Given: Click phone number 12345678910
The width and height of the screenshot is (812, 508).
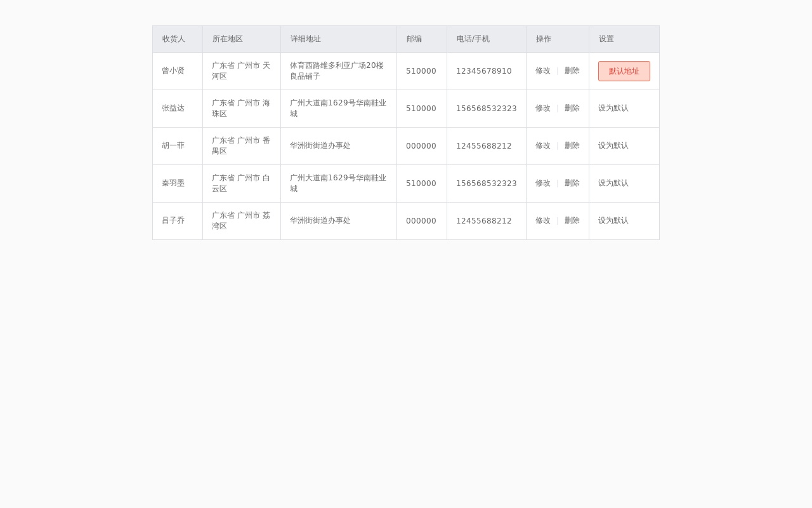Looking at the screenshot, I should pos(484,70).
